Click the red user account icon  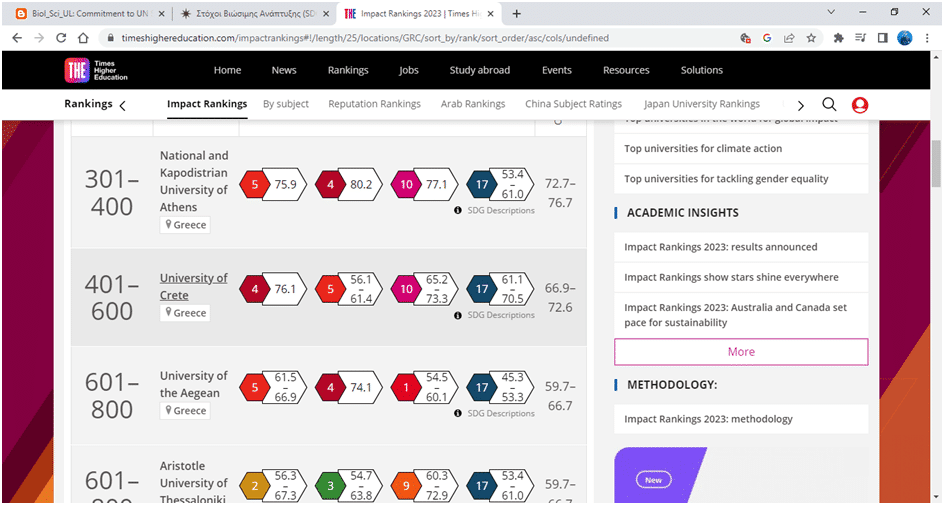point(860,105)
